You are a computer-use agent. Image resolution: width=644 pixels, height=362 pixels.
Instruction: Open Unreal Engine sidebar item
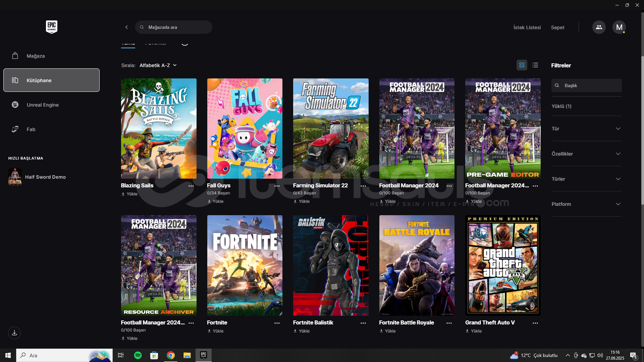tap(43, 105)
